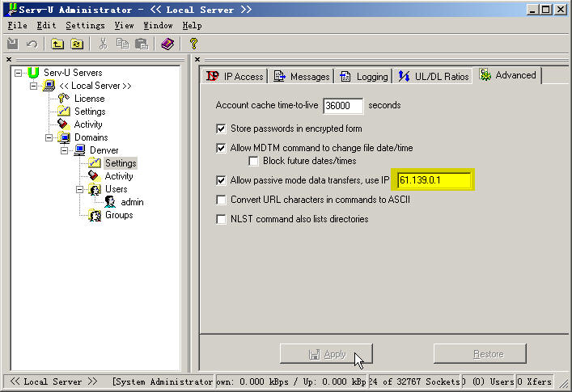Click the Save icon in the toolbar

pyautogui.click(x=13, y=44)
